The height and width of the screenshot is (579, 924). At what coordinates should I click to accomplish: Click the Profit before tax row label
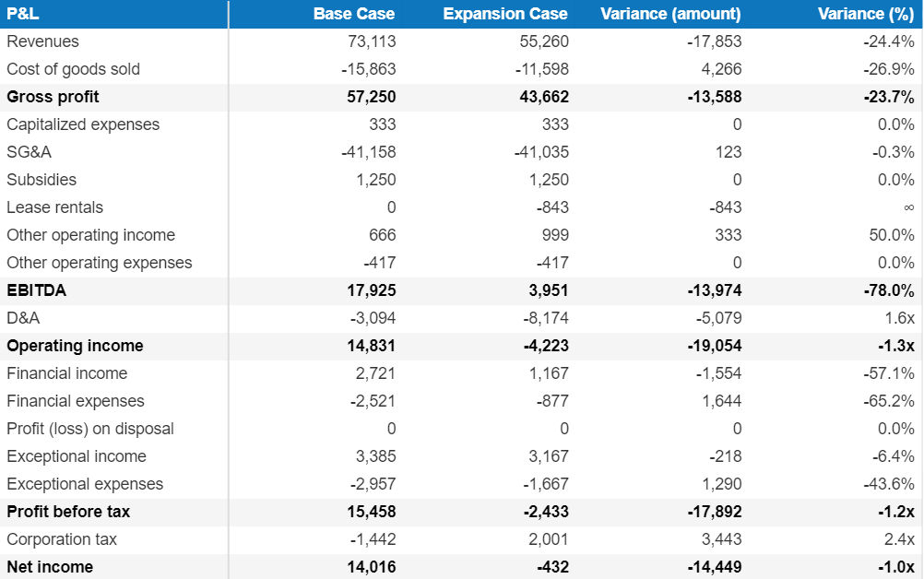tap(68, 512)
